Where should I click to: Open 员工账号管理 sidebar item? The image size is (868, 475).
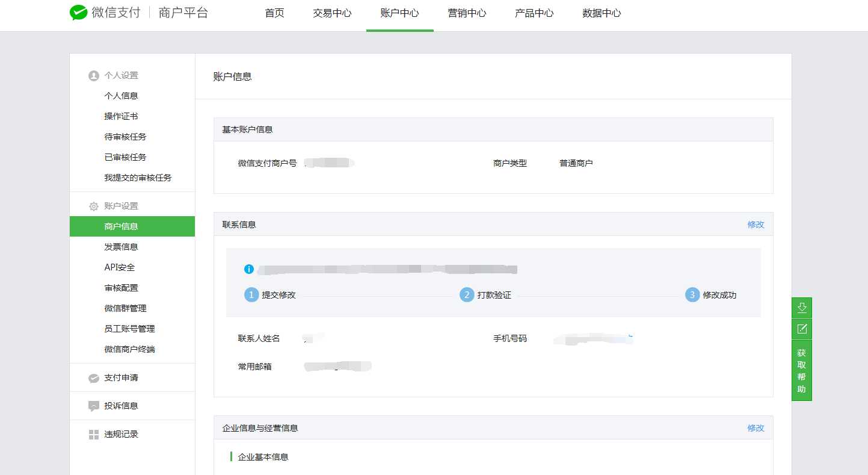(129, 329)
